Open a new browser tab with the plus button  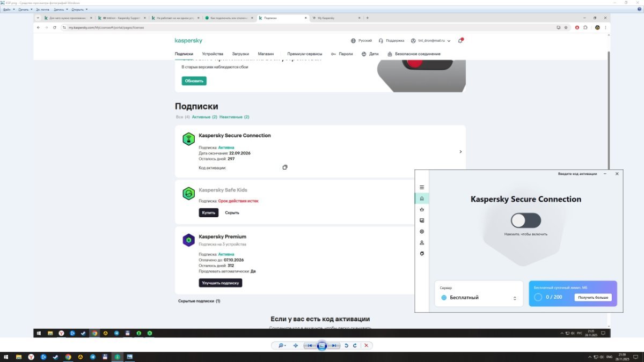click(367, 18)
